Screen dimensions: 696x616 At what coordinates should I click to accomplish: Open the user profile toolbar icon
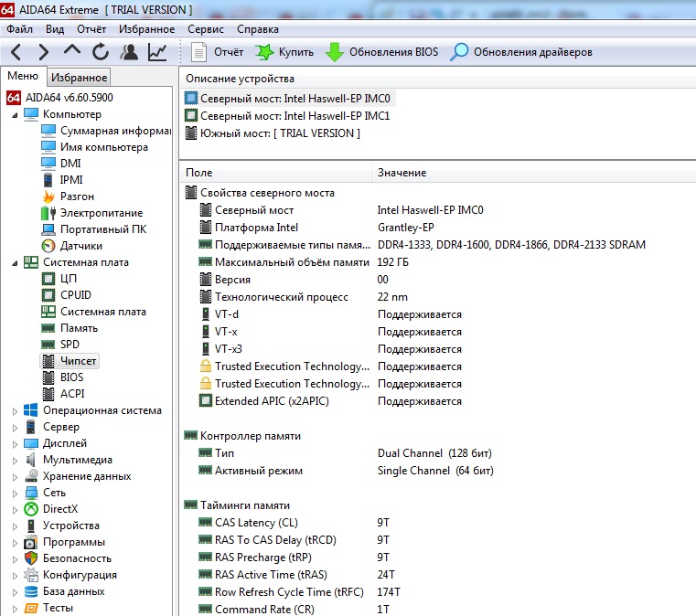tap(129, 52)
